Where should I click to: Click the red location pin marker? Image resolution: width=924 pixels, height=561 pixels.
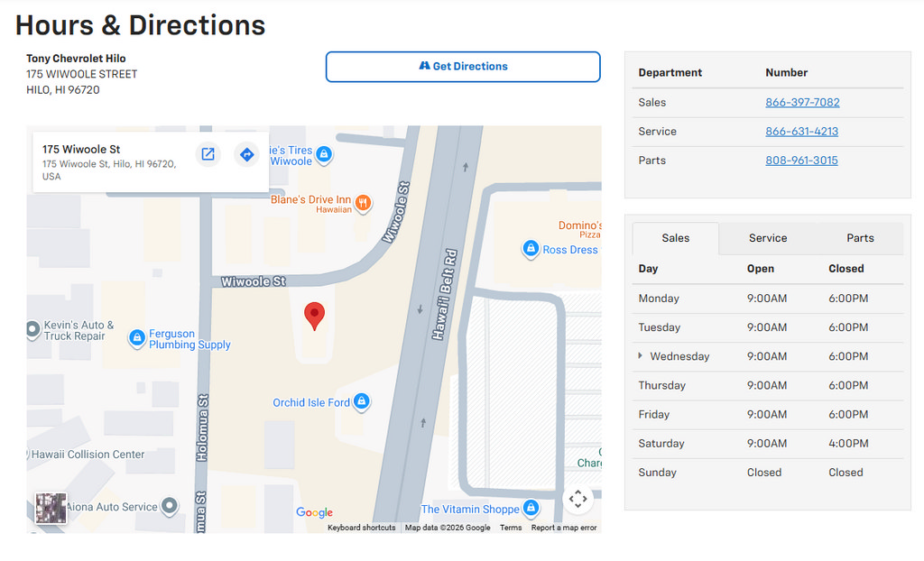(x=315, y=316)
